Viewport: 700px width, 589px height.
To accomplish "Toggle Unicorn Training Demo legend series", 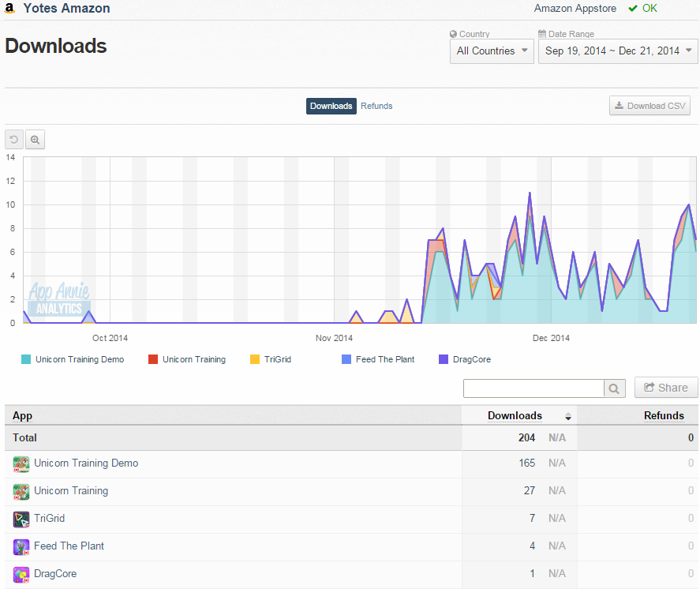I will (x=73, y=359).
